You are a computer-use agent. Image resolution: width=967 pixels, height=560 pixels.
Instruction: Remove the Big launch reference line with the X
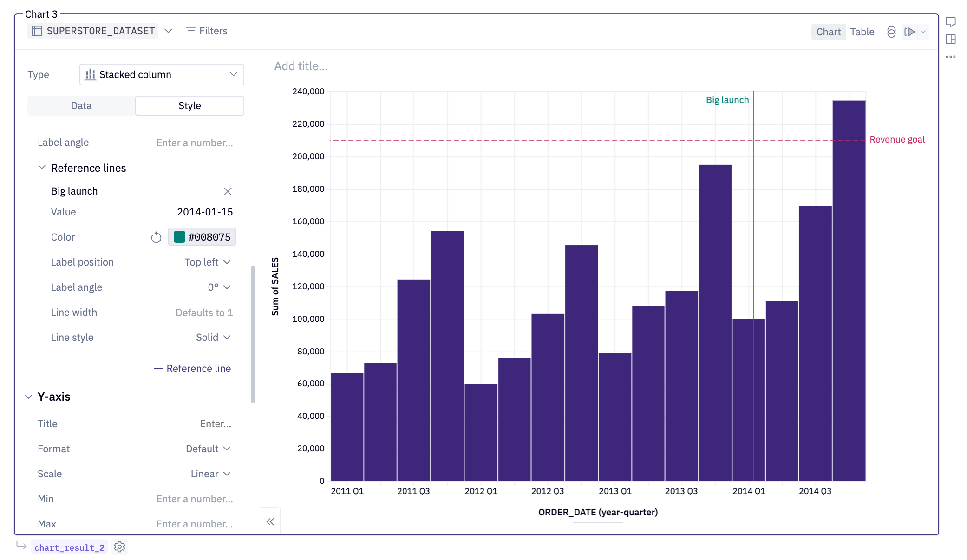coord(228,191)
